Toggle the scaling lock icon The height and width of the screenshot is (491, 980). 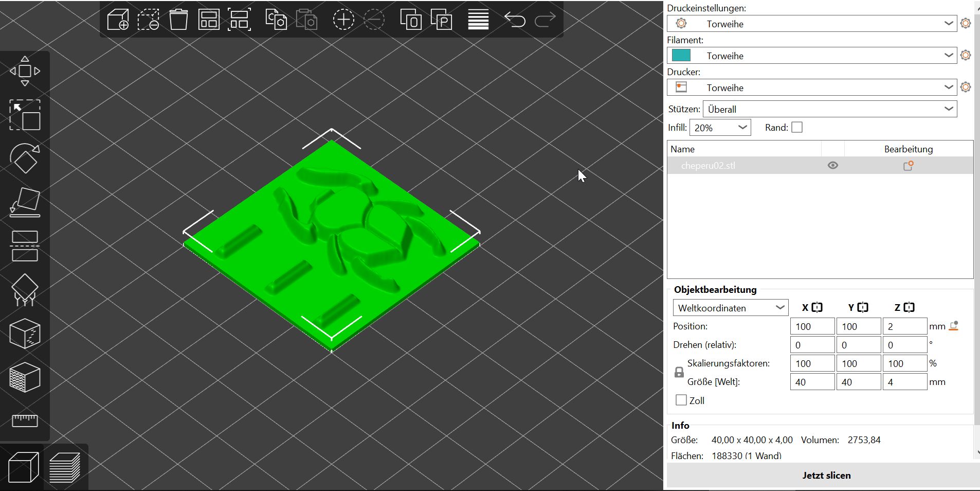[679, 372]
